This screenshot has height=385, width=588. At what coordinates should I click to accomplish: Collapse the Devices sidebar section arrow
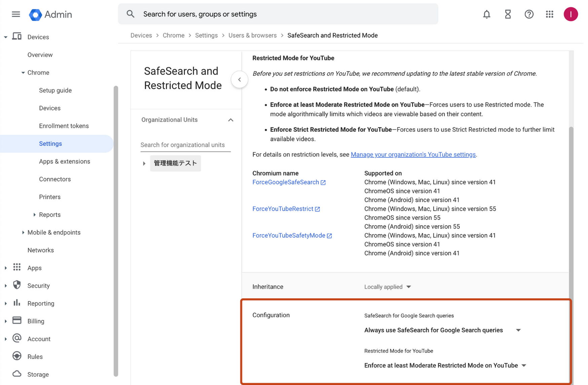[x=6, y=37]
